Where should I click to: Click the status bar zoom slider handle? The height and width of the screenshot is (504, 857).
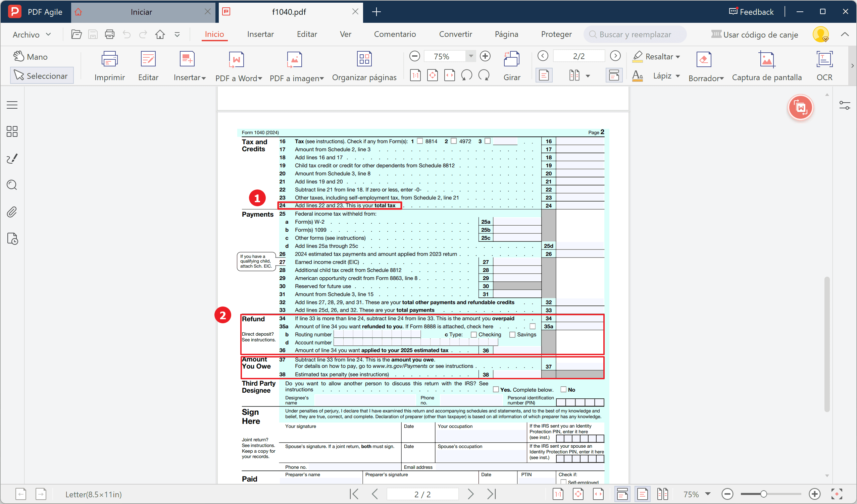tap(764, 494)
